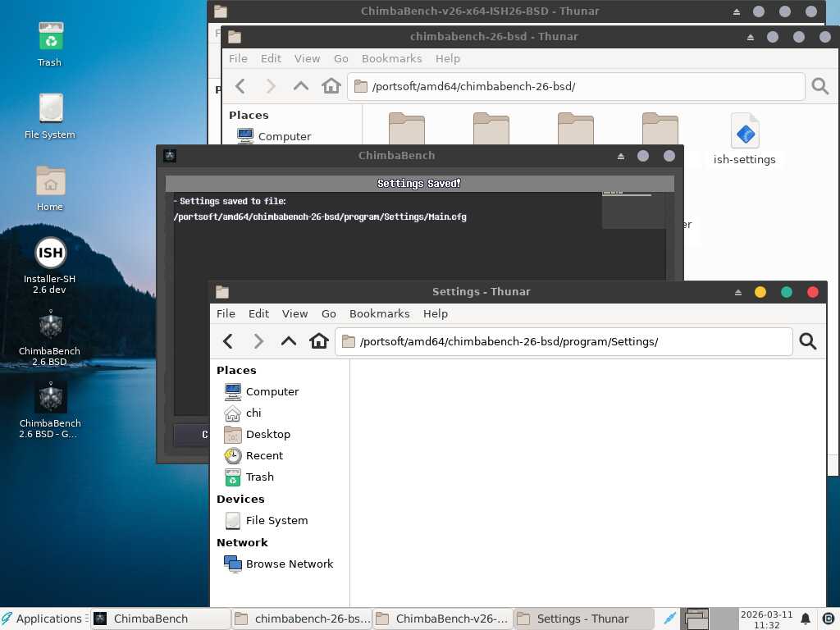Go home in chimbabench-26-bsd Thunar window
840x630 pixels.
click(x=331, y=86)
